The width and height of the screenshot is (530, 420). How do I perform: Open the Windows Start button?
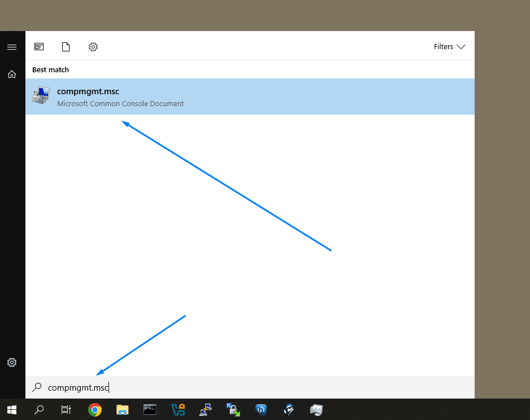(12, 409)
